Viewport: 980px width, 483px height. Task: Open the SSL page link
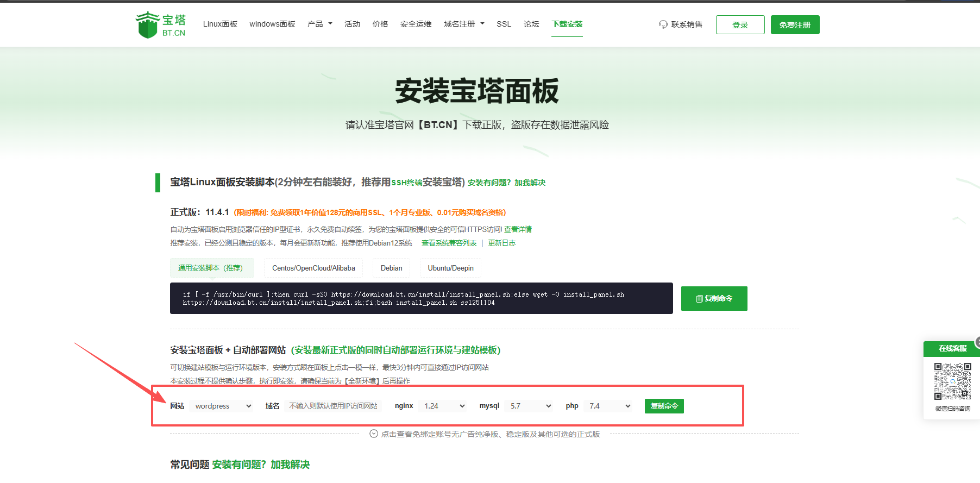[504, 24]
